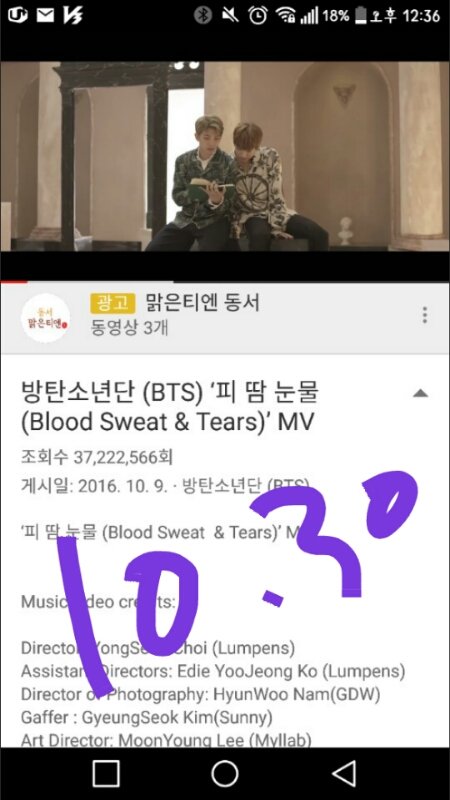Tap the 동영상 3개 video count text
This screenshot has width=450, height=800.
[x=130, y=328]
